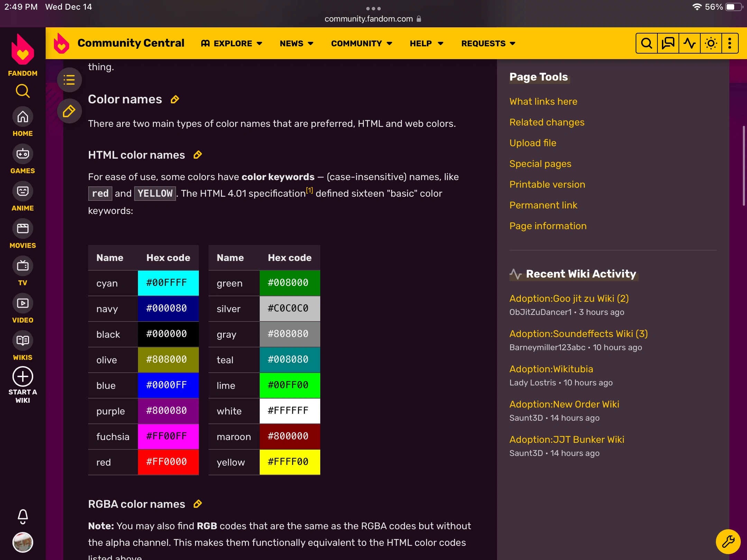Open the notifications bell icon

[23, 516]
